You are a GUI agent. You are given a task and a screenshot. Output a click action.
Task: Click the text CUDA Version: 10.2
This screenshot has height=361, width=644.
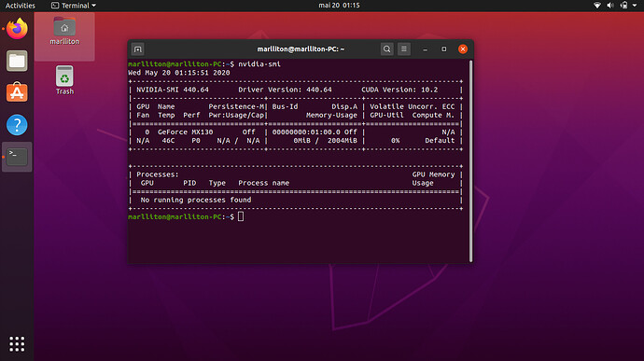click(x=399, y=90)
